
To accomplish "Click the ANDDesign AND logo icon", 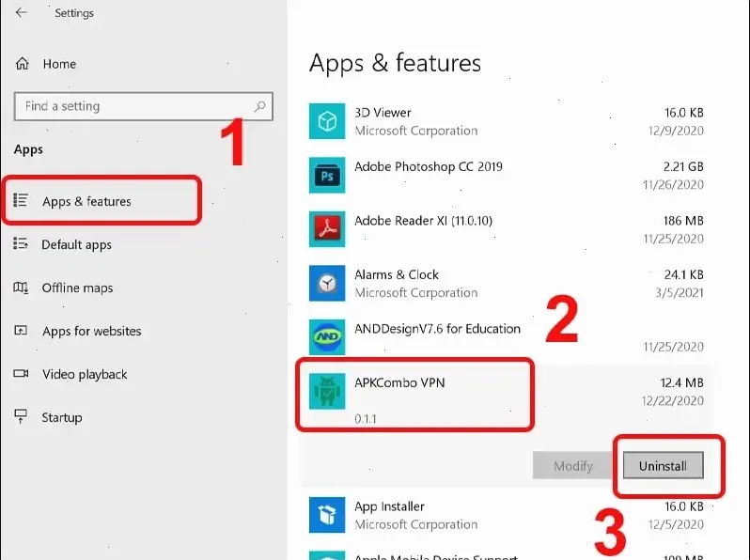I will point(327,337).
